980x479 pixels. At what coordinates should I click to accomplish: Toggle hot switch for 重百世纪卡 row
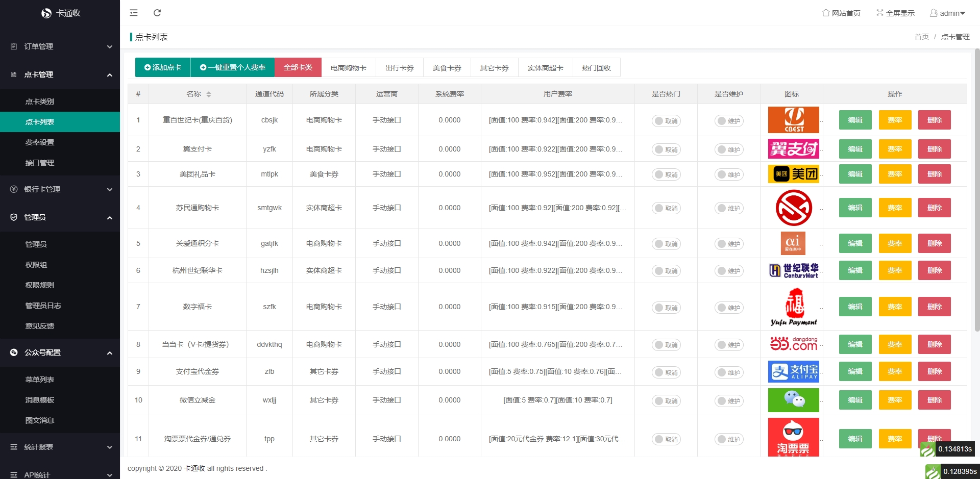(x=666, y=121)
